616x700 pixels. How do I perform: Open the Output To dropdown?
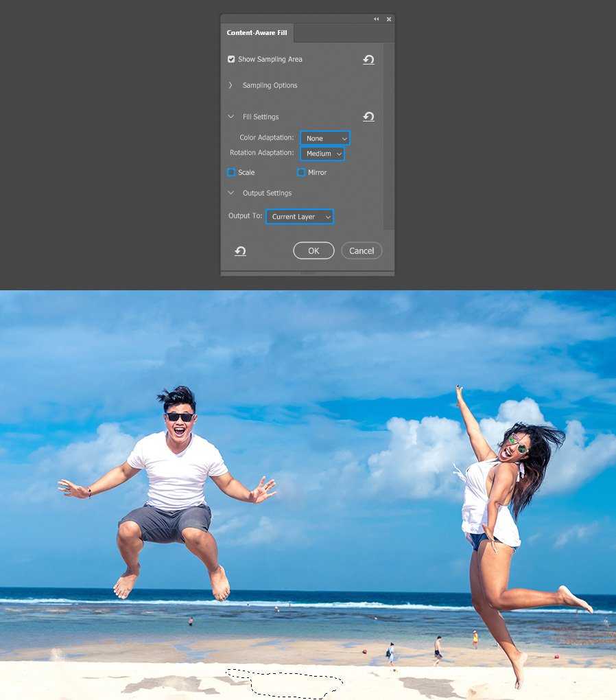[300, 217]
